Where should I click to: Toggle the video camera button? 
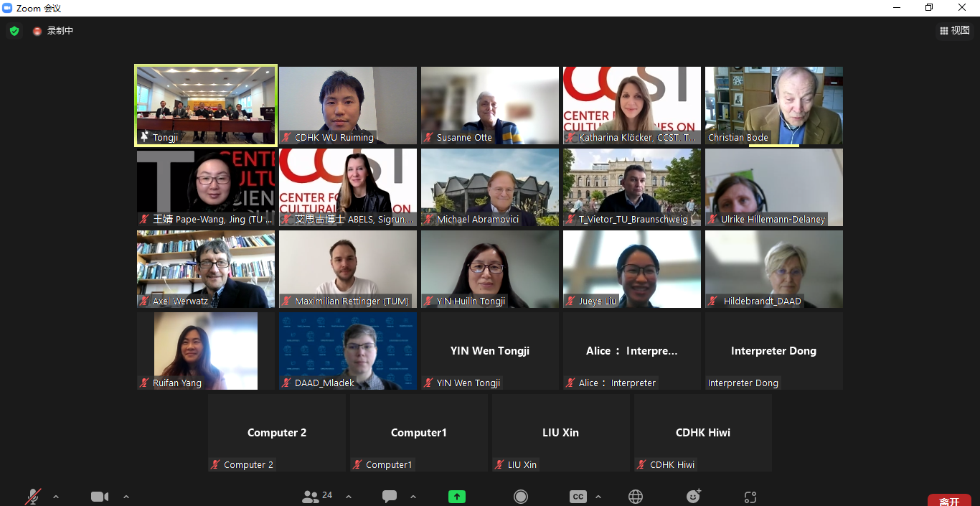100,497
